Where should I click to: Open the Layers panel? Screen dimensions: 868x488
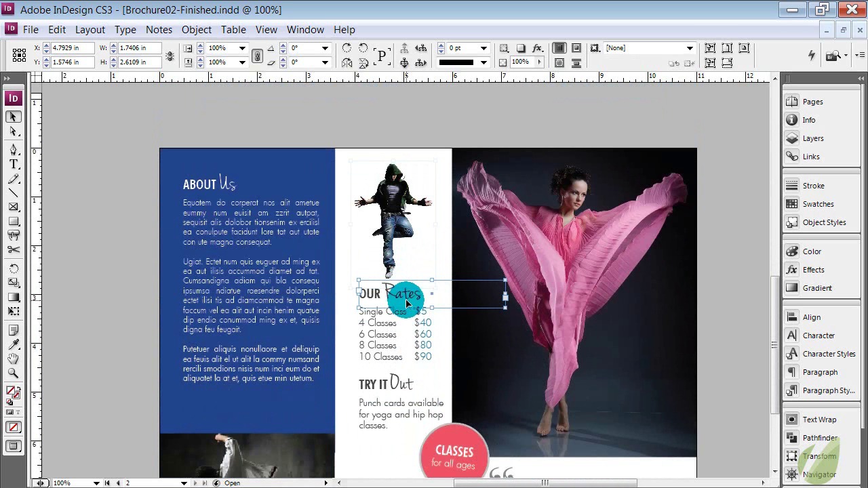(812, 138)
